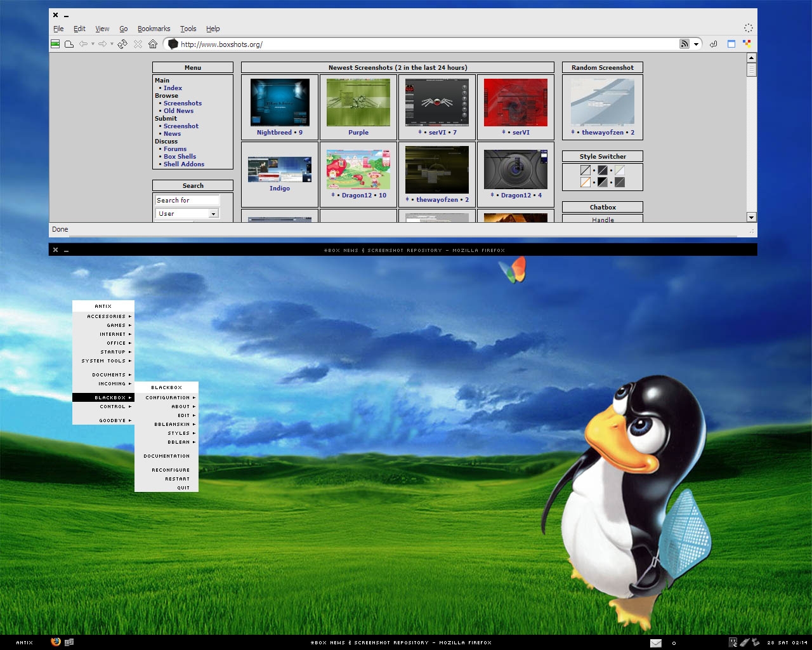
Task: Open the Tools menu
Action: tap(188, 29)
